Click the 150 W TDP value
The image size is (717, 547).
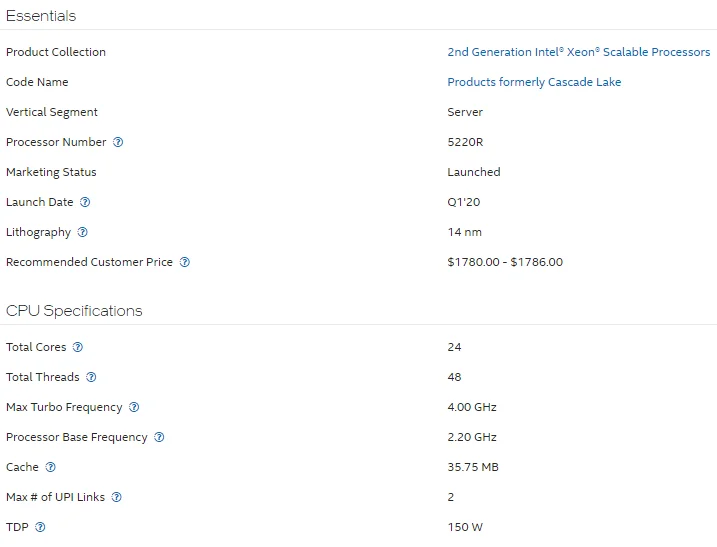click(465, 527)
